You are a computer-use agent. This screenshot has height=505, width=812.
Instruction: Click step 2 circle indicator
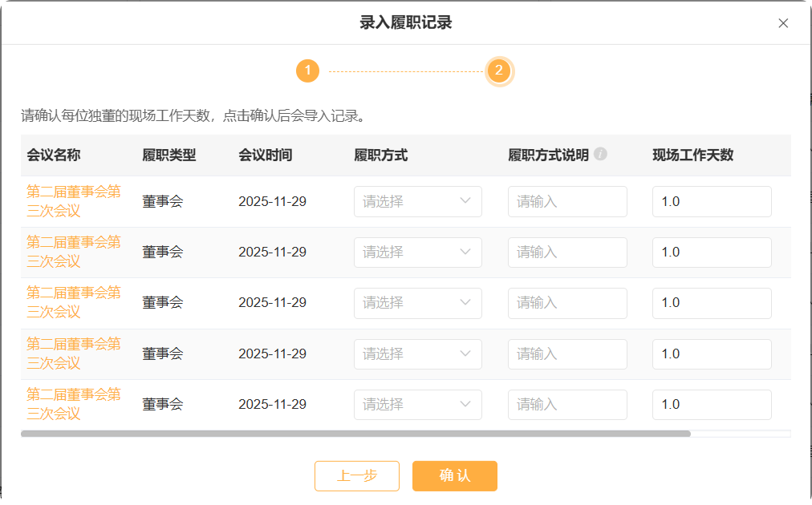click(498, 71)
